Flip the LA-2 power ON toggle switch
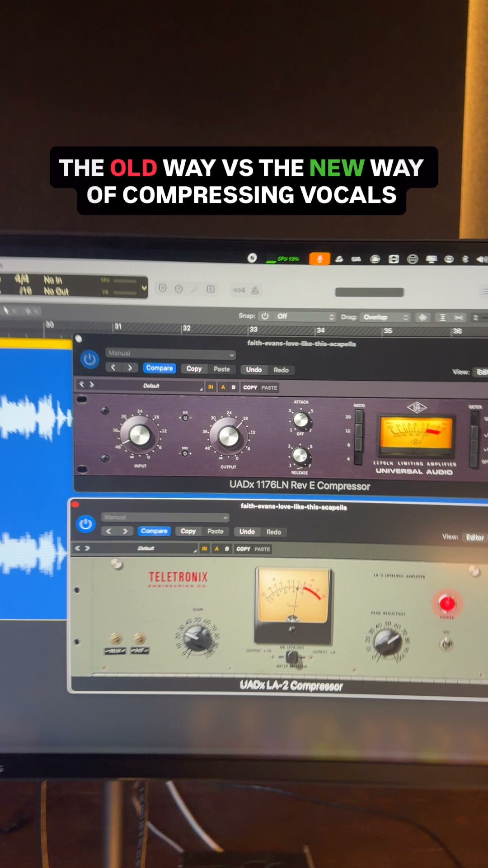The image size is (488, 868). pyautogui.click(x=446, y=644)
